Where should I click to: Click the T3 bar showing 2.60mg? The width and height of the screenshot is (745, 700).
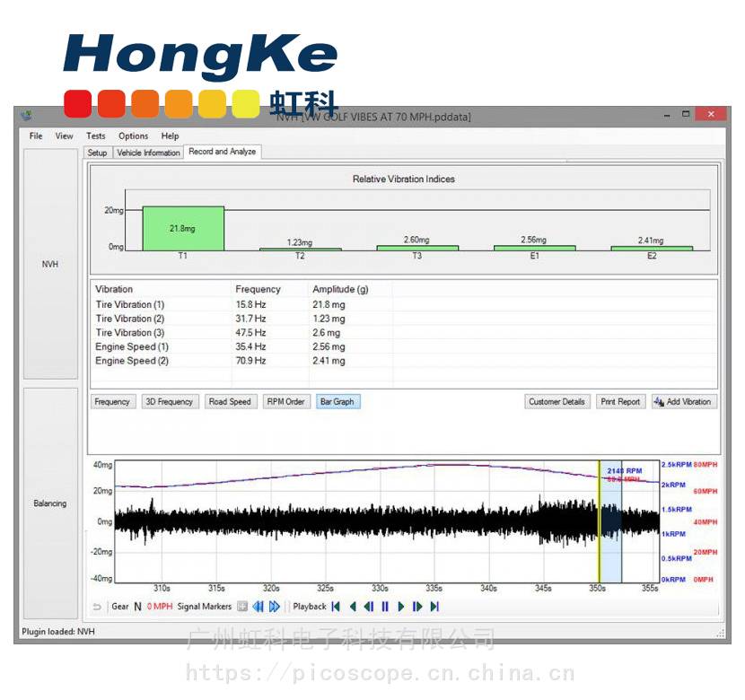(417, 248)
